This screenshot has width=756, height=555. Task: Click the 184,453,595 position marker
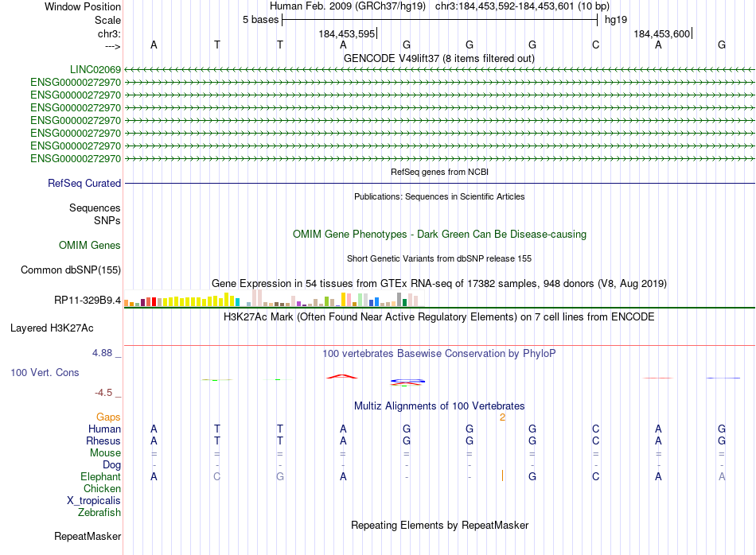pos(347,33)
